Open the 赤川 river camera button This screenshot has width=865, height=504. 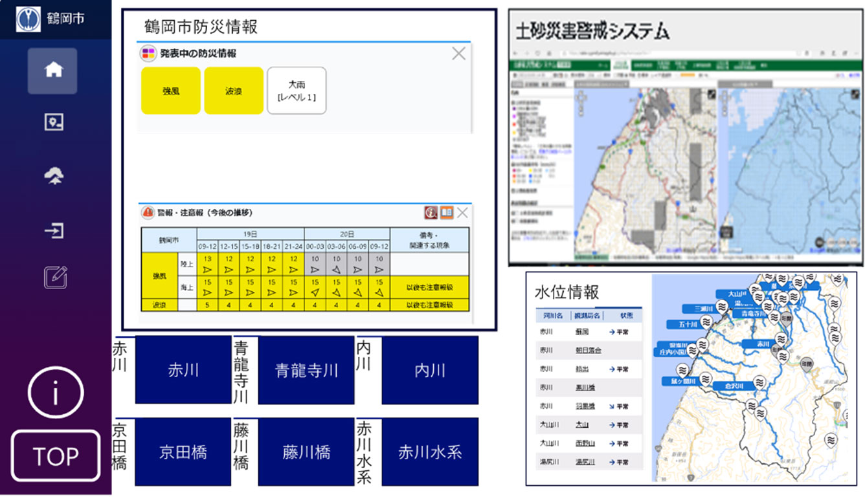[x=183, y=370]
